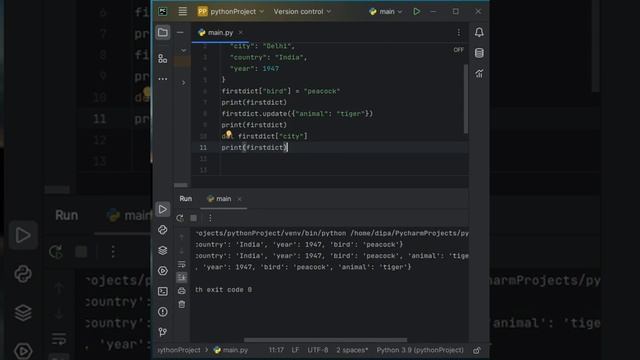Image resolution: width=640 pixels, height=360 pixels.
Task: Click the del firstdict["city"] code line
Action: click(264, 136)
